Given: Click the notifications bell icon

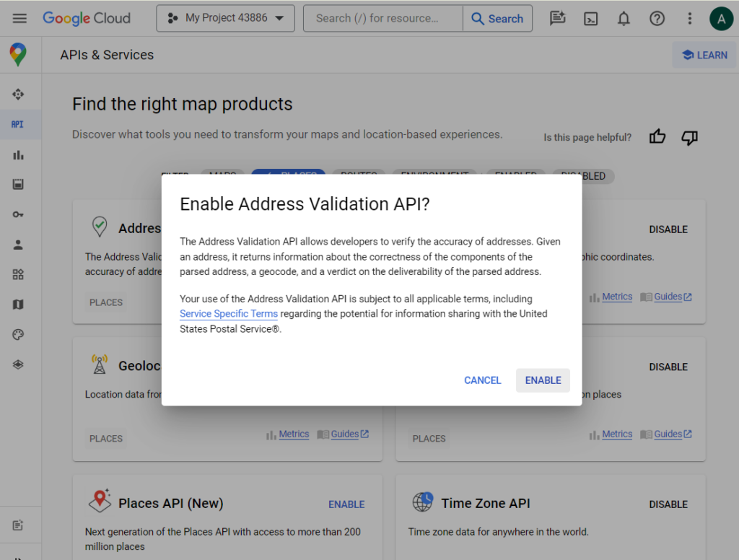Looking at the screenshot, I should 624,18.
